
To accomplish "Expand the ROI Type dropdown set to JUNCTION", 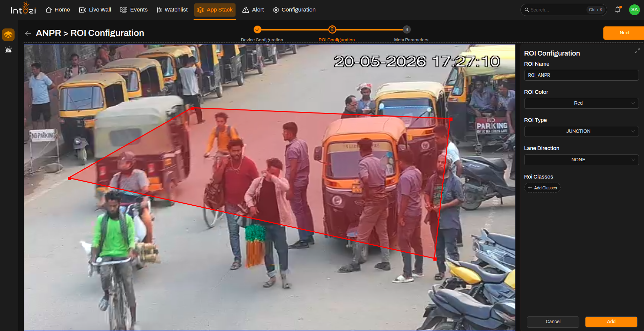I will pyautogui.click(x=581, y=131).
